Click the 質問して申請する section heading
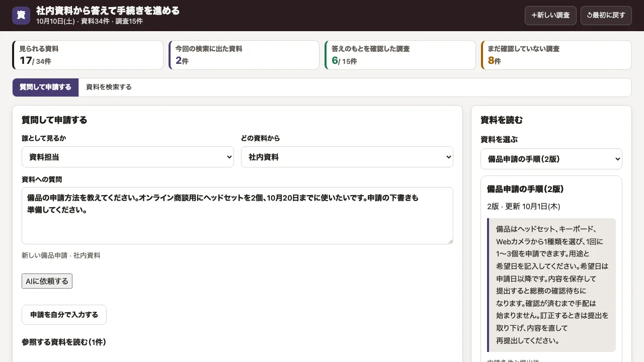644x362 pixels. coord(54,120)
